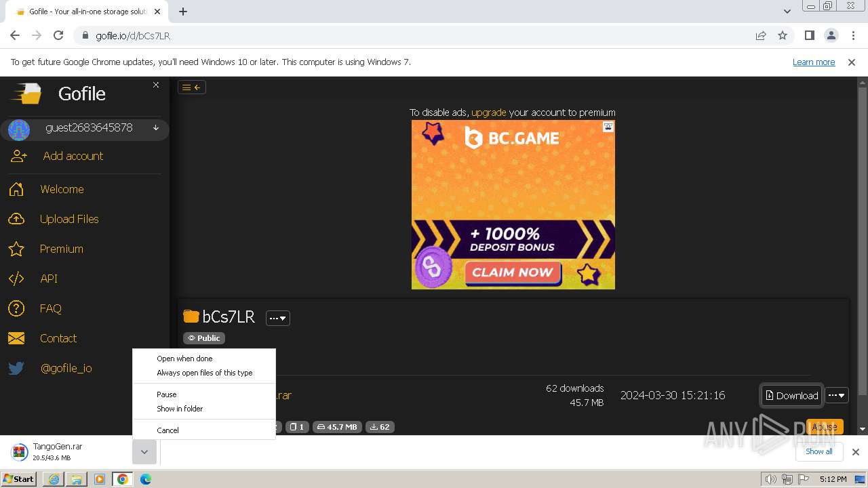Screen dimensions: 868x488
Task: Open the Windows Start menu
Action: (19, 479)
